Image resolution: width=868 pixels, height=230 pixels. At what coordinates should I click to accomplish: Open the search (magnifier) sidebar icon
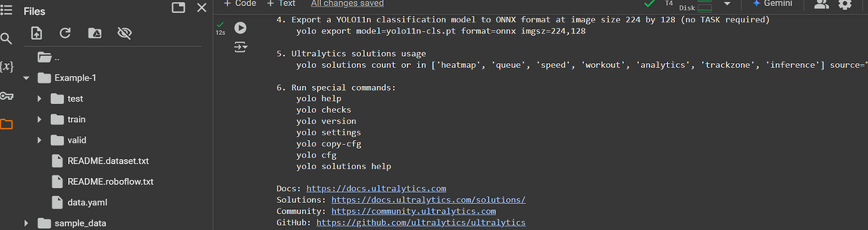tap(6, 38)
